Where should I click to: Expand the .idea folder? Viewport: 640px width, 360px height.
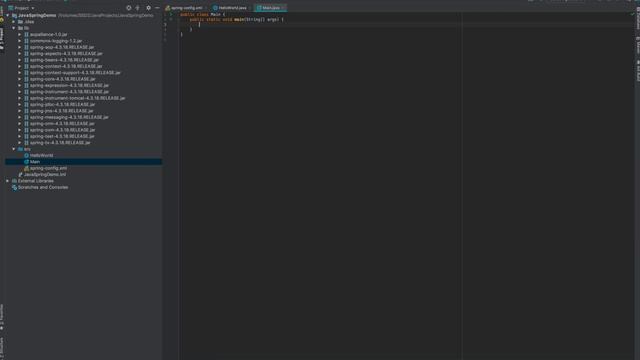pyautogui.click(x=13, y=22)
